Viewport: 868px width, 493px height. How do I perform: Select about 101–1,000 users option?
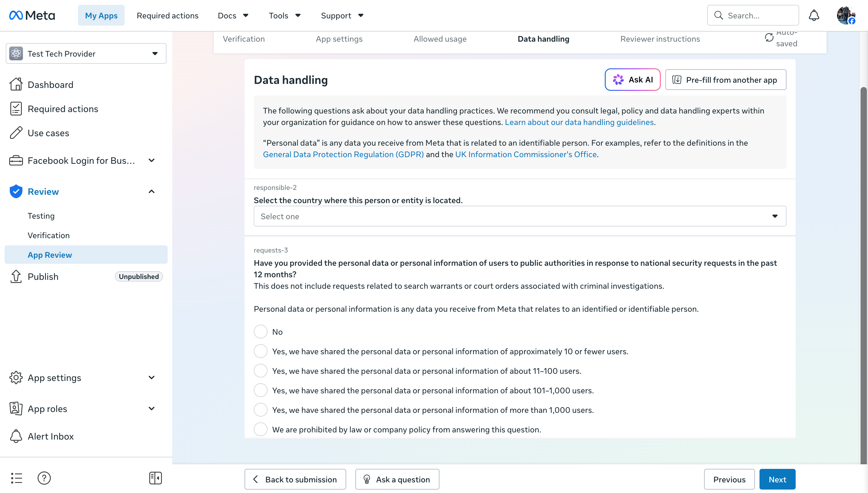pyautogui.click(x=260, y=390)
